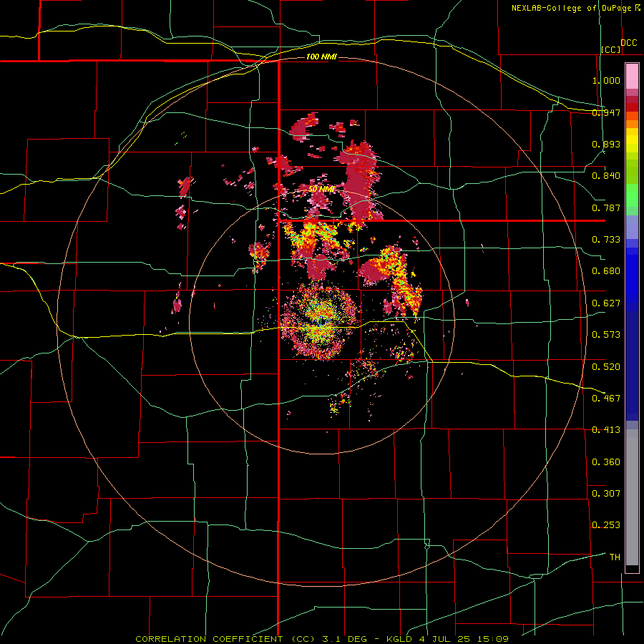Click the 100 NMI range ring label
The width and height of the screenshot is (644, 644).
(x=321, y=57)
